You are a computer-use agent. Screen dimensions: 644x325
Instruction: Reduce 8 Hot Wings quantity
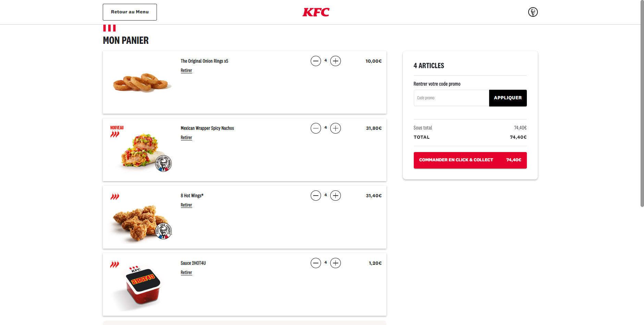(x=316, y=196)
